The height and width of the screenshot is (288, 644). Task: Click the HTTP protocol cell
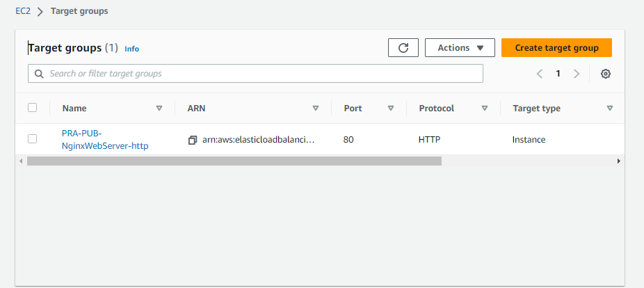click(x=430, y=140)
